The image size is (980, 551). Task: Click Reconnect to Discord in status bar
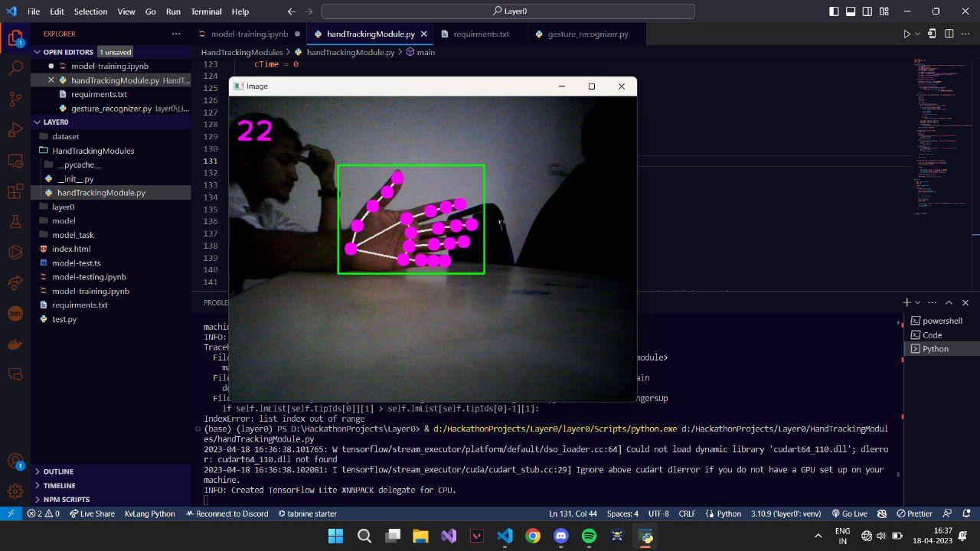[228, 514]
